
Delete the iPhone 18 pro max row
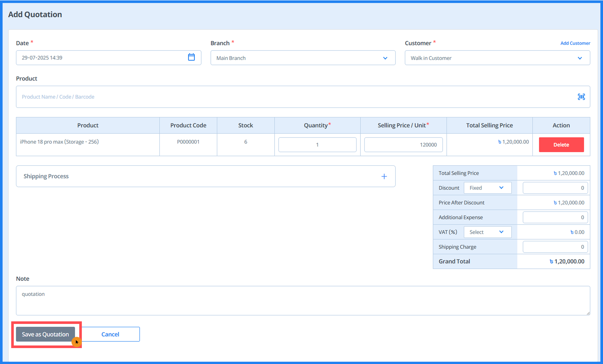(561, 145)
